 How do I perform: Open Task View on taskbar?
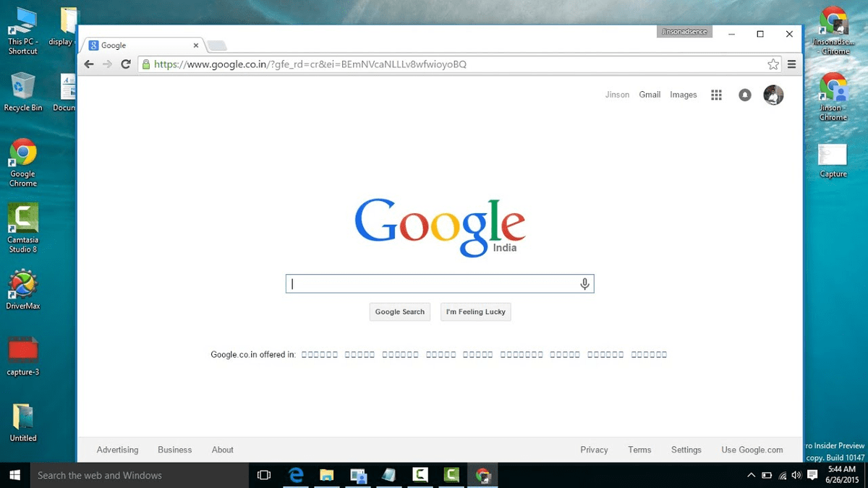click(x=264, y=475)
